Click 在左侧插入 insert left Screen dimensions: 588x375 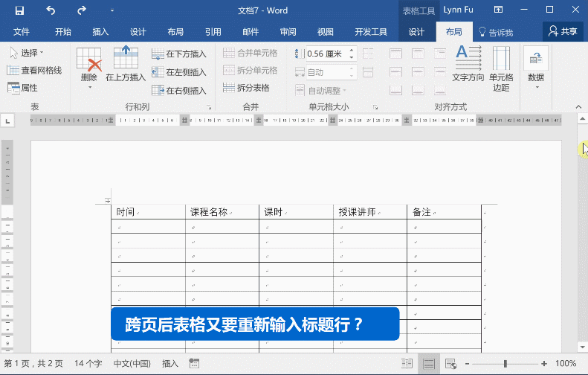[179, 72]
